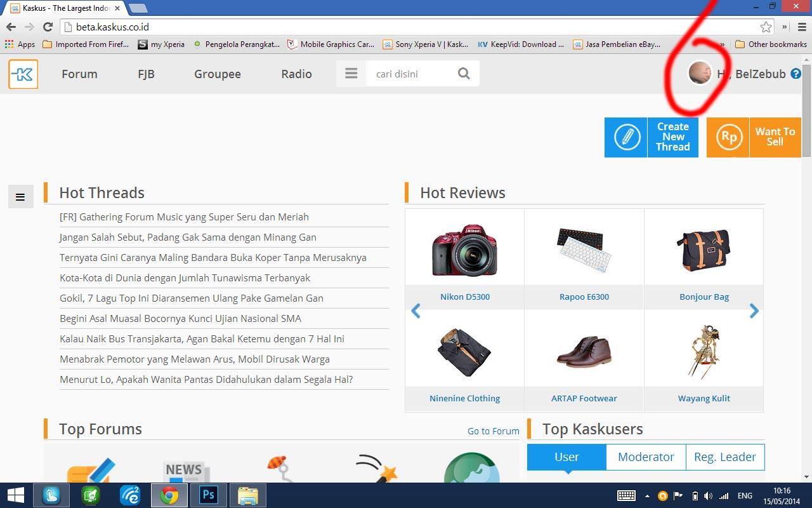Click the Create New Thread button
The height and width of the screenshot is (508, 812).
[x=652, y=137]
